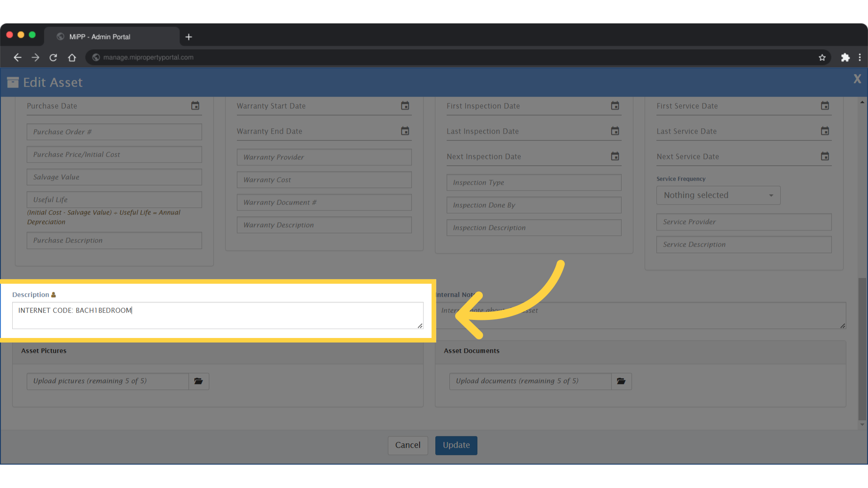
Task: Click the Description text area
Action: click(x=217, y=315)
